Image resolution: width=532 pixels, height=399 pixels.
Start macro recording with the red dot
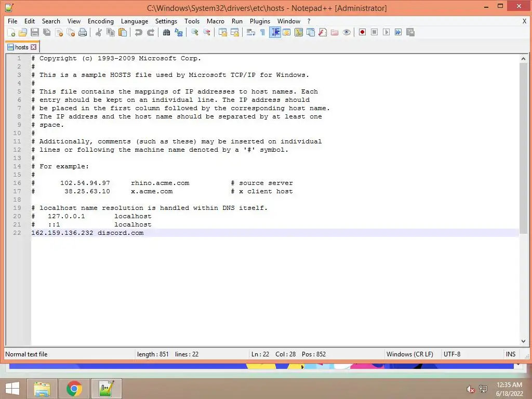362,32
